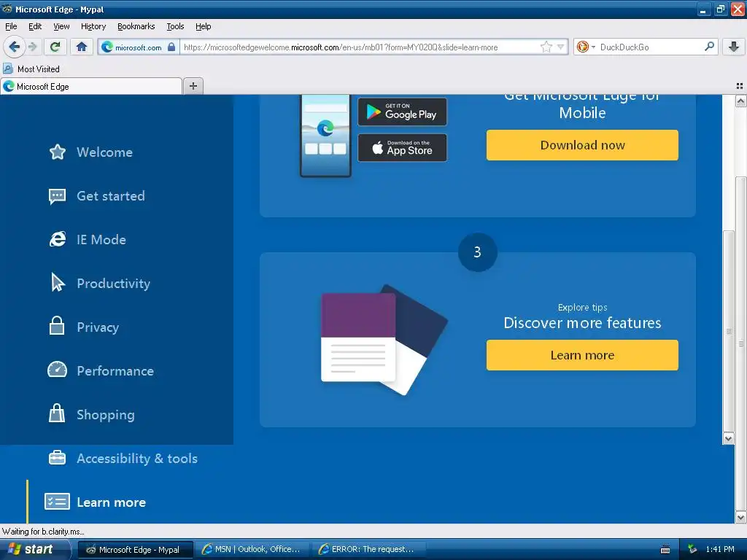
Task: Open the URL history dropdown arrow
Action: (x=561, y=47)
